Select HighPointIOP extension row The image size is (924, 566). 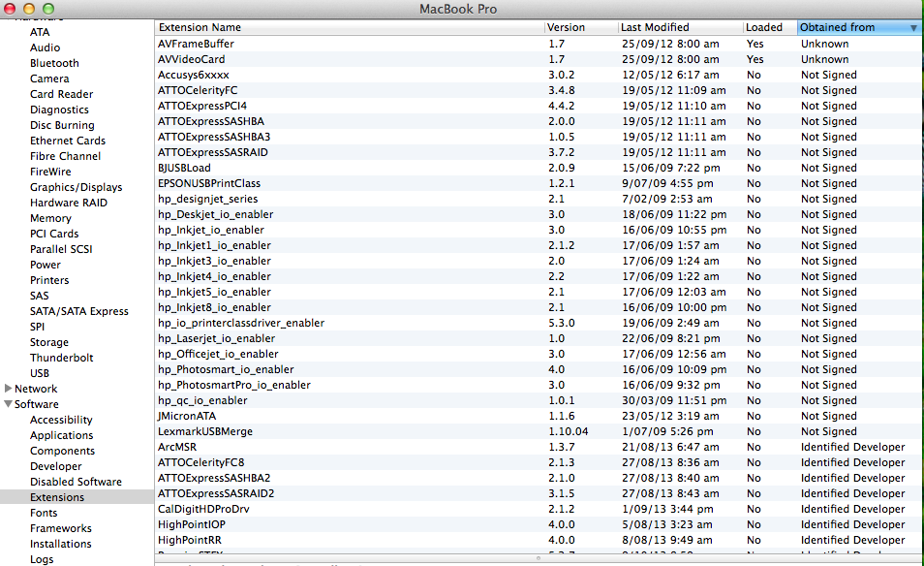point(539,524)
